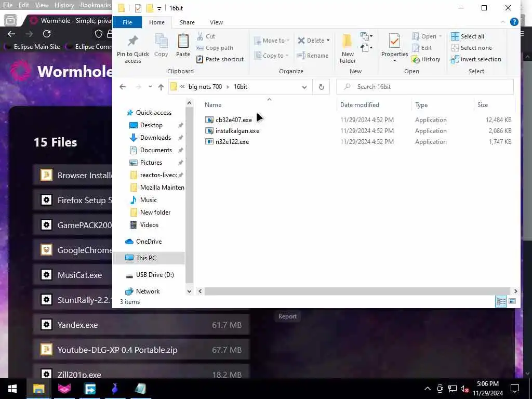Reload the page in the browser
Screen dimensions: 532x399
pyautogui.click(x=47, y=34)
